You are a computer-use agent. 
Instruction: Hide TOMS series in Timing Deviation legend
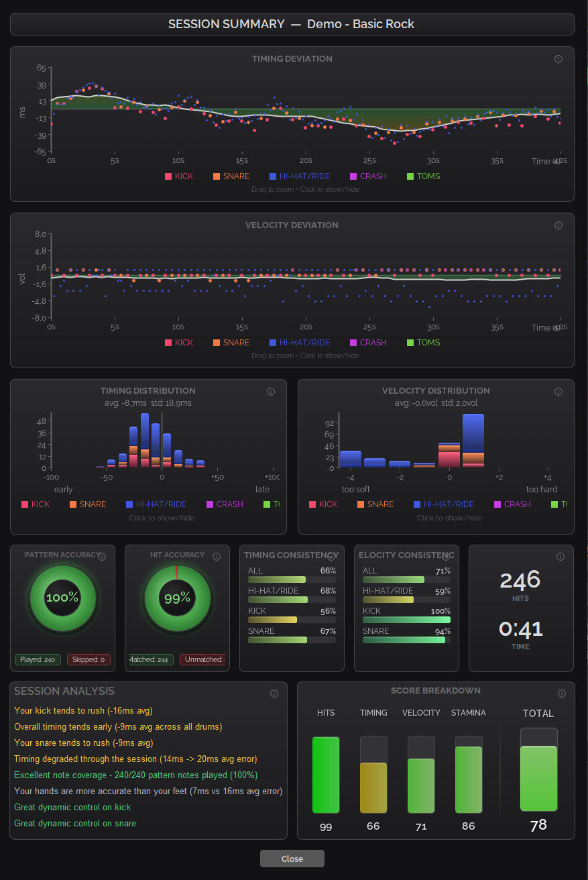point(423,176)
